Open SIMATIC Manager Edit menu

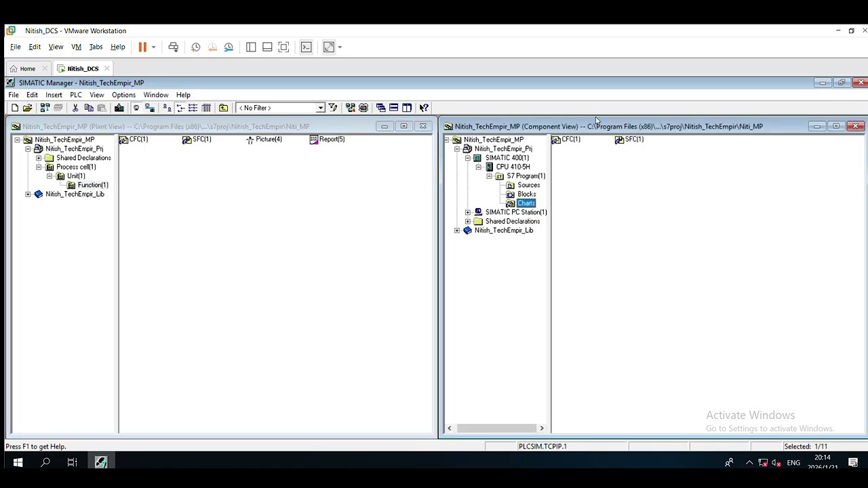point(32,95)
